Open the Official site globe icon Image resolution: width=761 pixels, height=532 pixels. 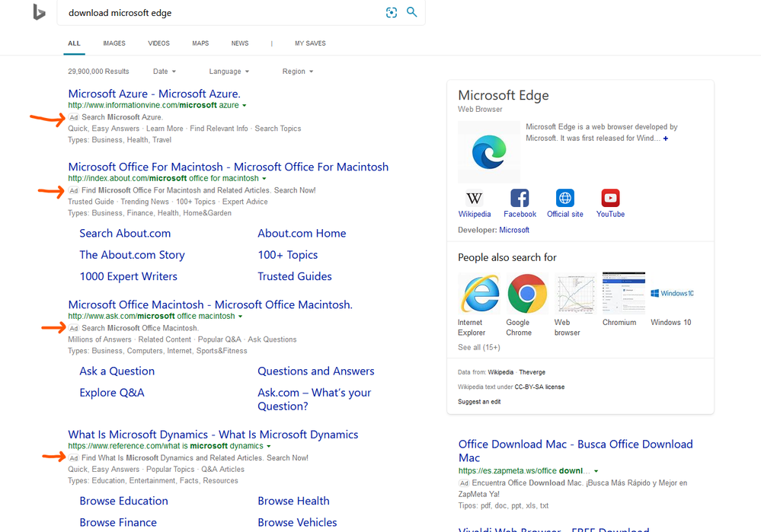coord(565,198)
